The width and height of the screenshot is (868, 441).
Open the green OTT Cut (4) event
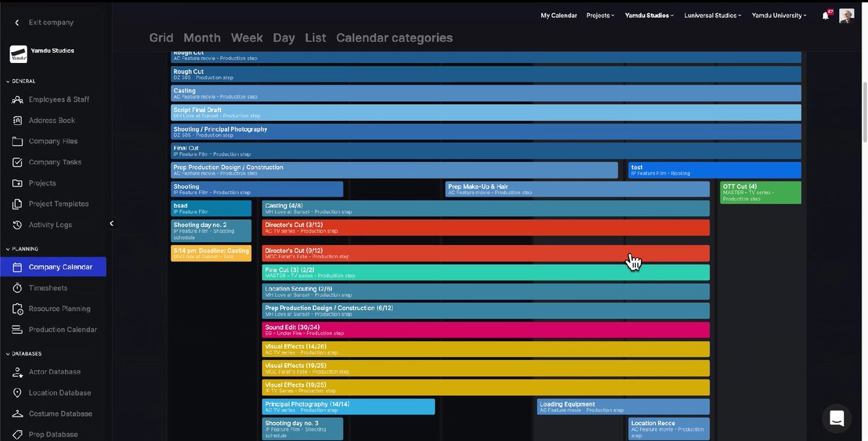(760, 192)
